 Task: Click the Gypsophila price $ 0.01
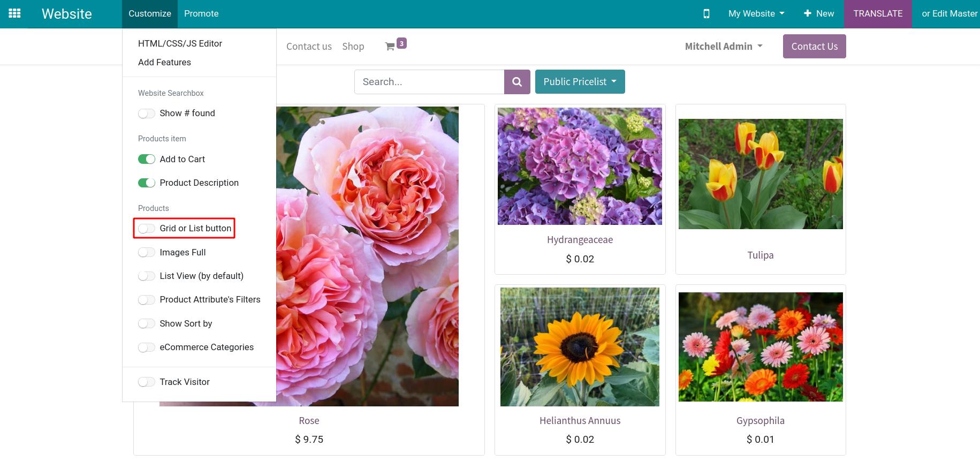pyautogui.click(x=761, y=440)
